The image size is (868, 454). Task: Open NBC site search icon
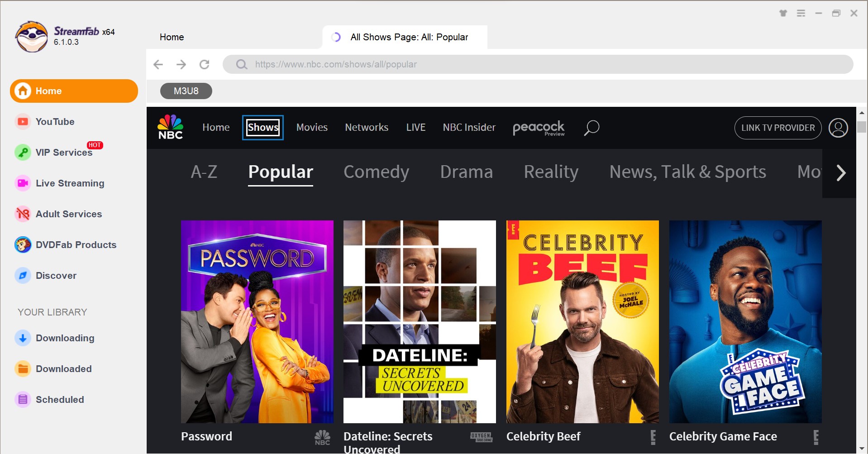coord(591,128)
